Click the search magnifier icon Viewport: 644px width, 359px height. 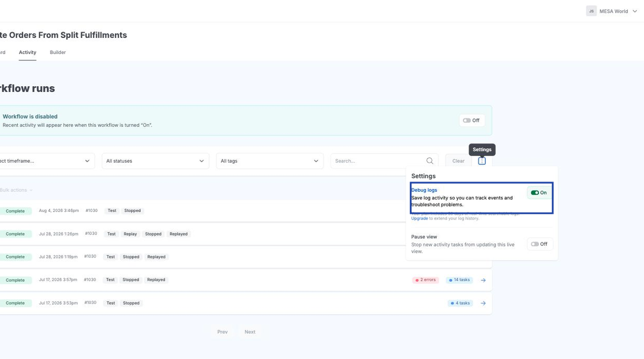pyautogui.click(x=430, y=161)
